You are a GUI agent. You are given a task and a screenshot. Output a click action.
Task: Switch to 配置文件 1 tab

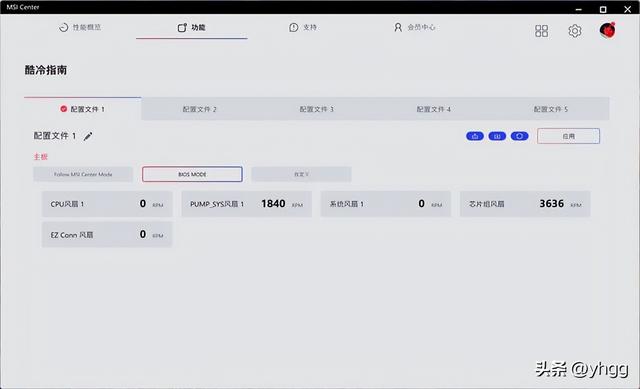click(x=82, y=109)
